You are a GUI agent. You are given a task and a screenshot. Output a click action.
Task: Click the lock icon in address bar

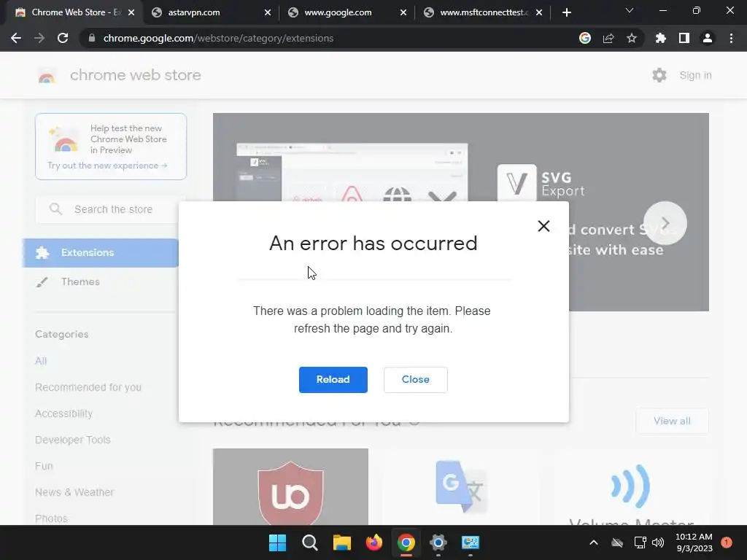(91, 38)
